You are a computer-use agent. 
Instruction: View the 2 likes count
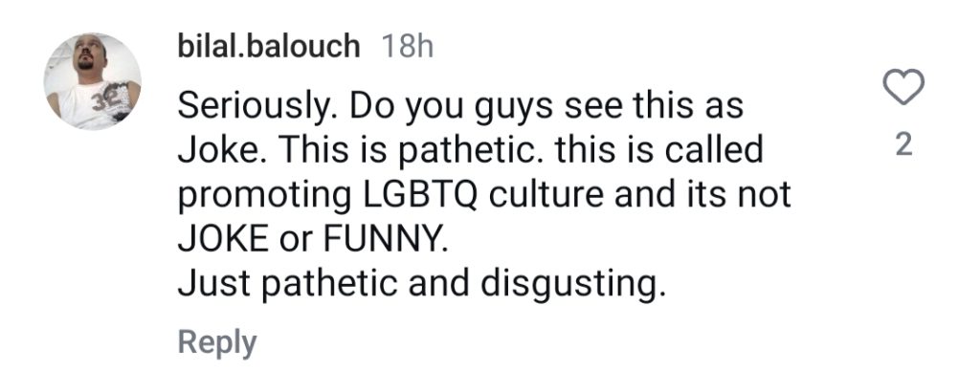[903, 145]
